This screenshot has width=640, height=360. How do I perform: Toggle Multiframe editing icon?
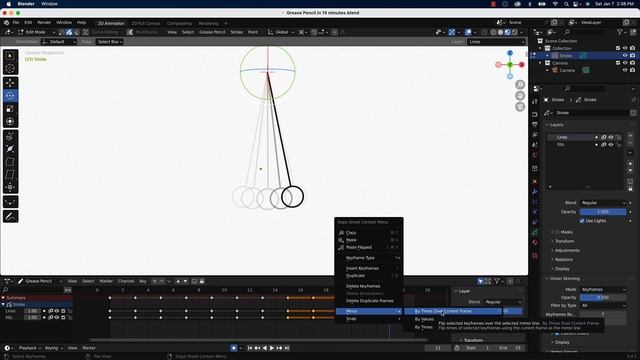click(130, 32)
